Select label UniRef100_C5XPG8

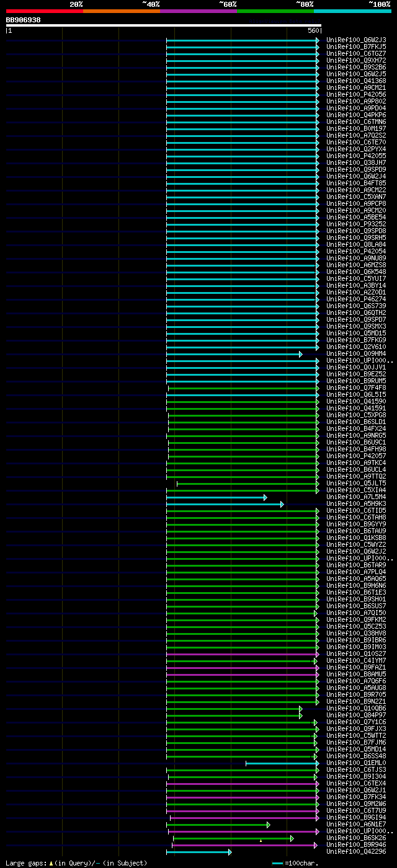click(x=356, y=415)
